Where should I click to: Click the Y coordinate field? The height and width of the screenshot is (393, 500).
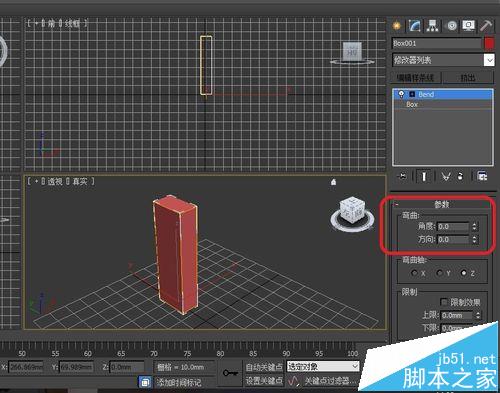tap(76, 367)
